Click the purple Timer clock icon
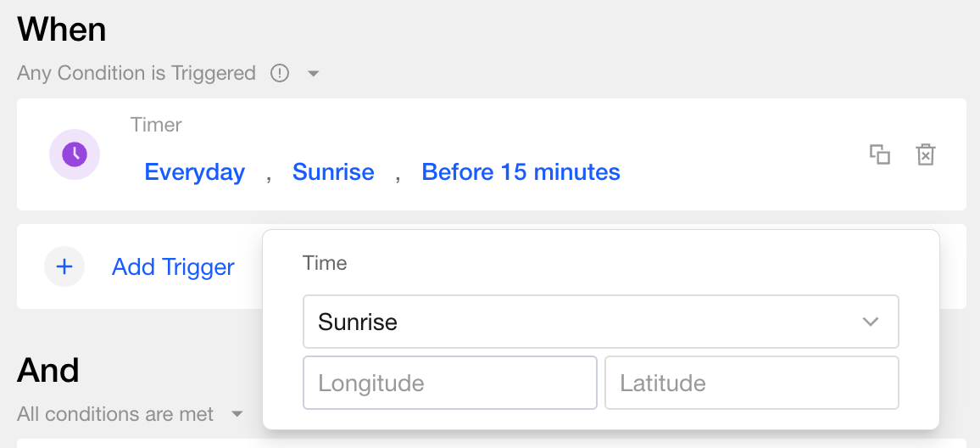 click(x=75, y=154)
